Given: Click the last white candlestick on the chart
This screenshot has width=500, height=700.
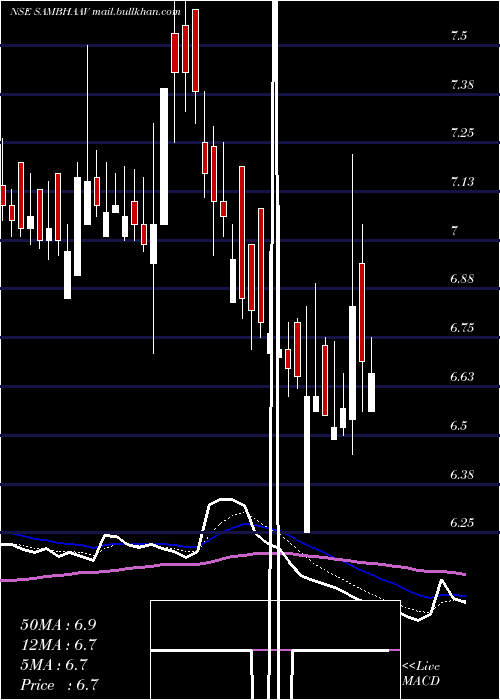Looking at the screenshot, I should [371, 392].
